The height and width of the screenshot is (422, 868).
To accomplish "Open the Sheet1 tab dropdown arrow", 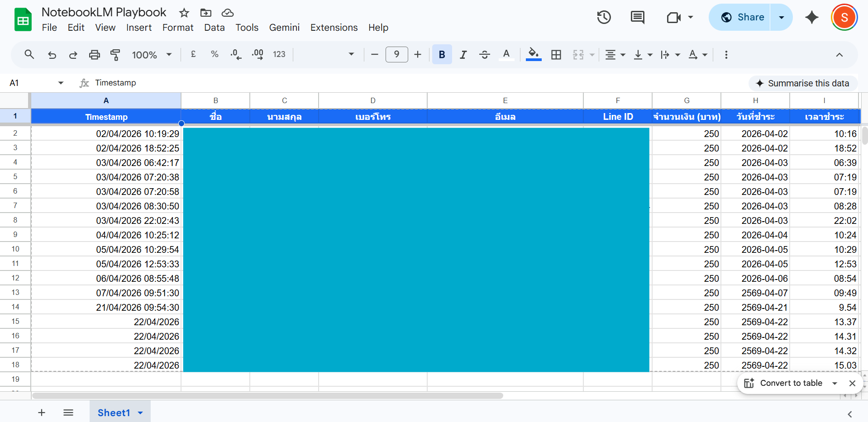I will (140, 413).
